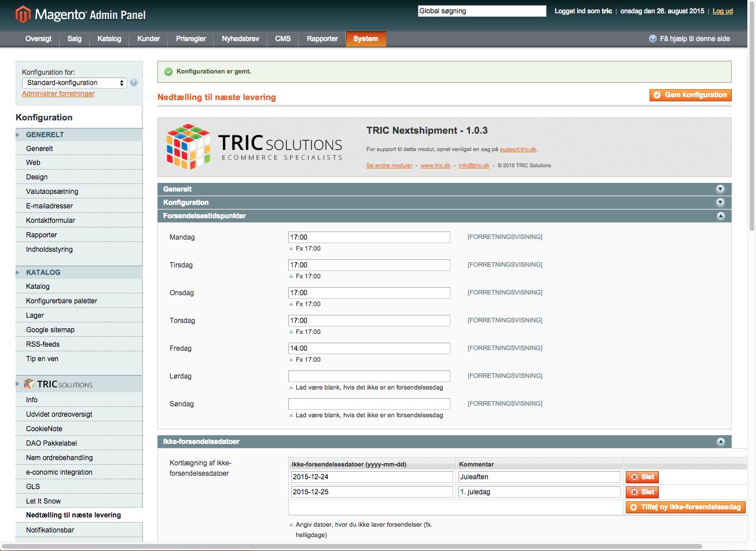Delete the 2015-12-25 1. juledag row
Image resolution: width=756 pixels, height=551 pixels.
coord(642,492)
